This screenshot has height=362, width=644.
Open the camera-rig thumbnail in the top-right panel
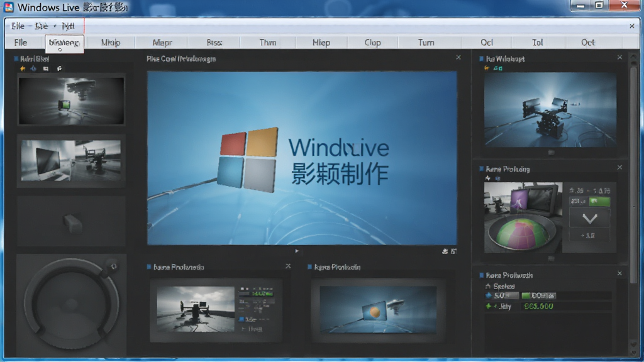(550, 109)
